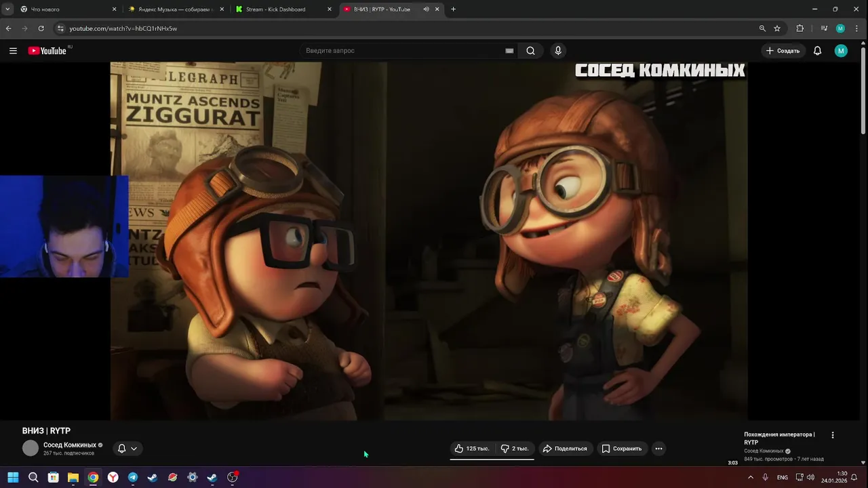Like the video (125 тыс.)
Viewport: 868px width, 488px height.
(472, 449)
